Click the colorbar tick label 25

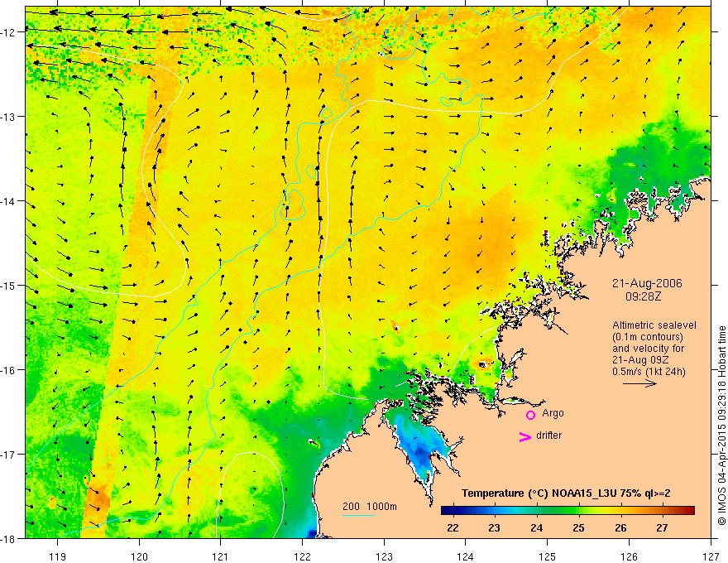tap(578, 527)
